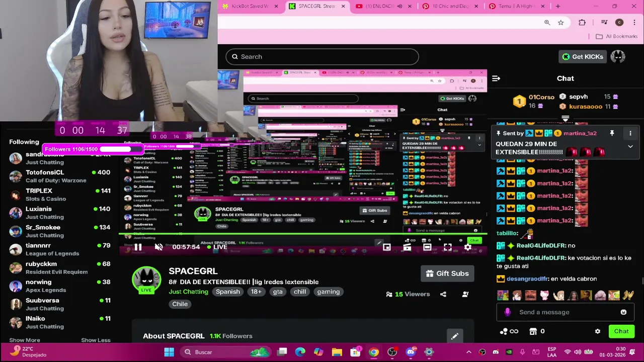This screenshot has height=362, width=644.
Task: Open a new browser tab
Action: click(x=557, y=7)
